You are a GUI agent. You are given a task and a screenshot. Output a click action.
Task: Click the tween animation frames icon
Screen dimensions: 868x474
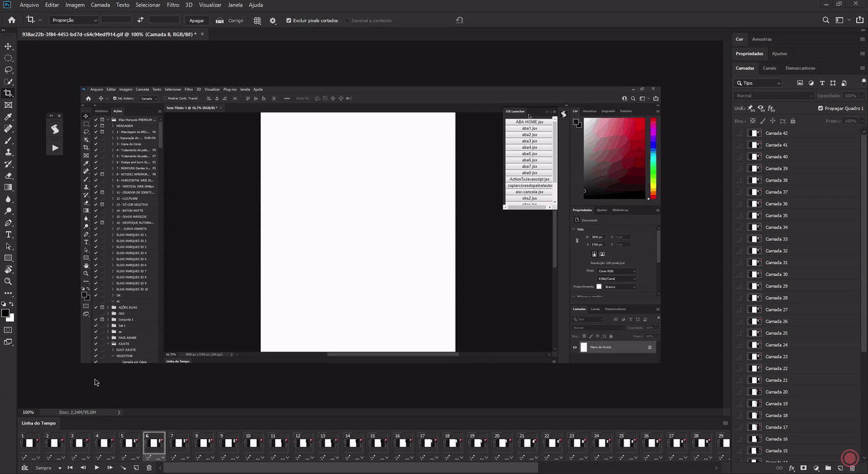coord(123,467)
